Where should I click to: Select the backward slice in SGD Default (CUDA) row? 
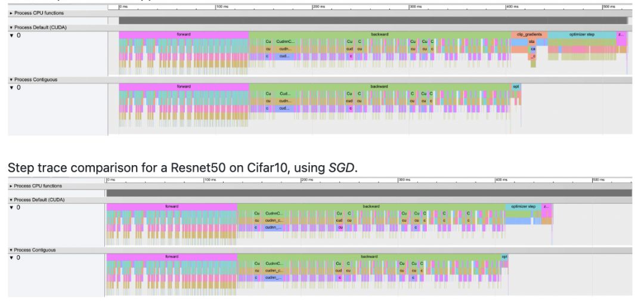(x=371, y=206)
